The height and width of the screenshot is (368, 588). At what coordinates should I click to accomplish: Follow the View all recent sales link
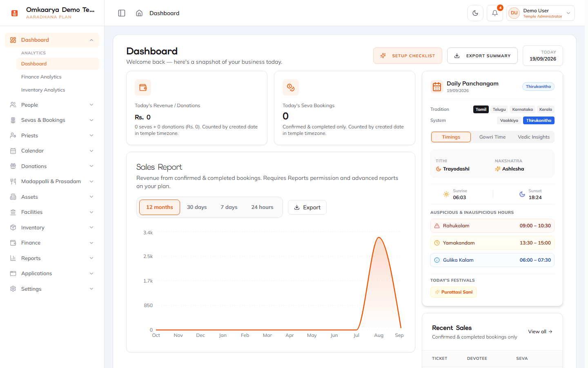pos(540,332)
